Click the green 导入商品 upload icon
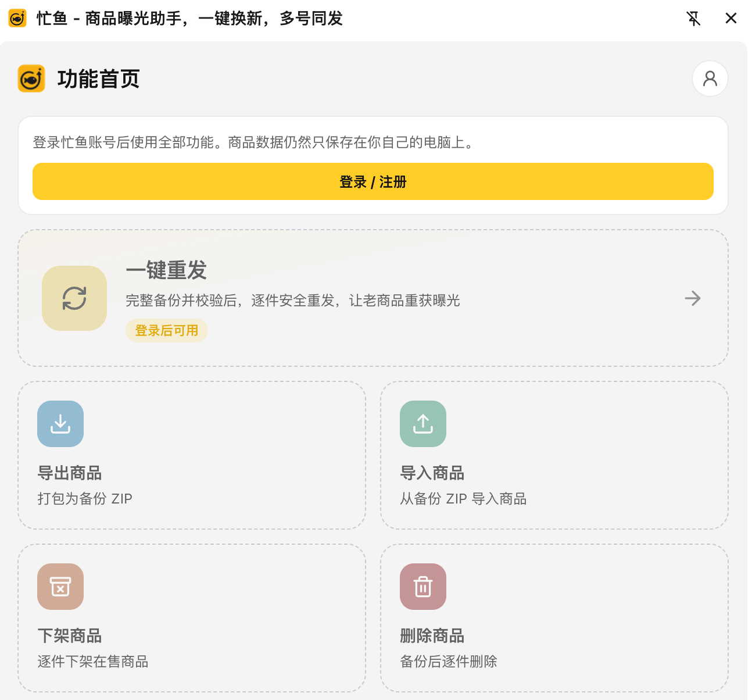The width and height of the screenshot is (752, 700). click(423, 424)
